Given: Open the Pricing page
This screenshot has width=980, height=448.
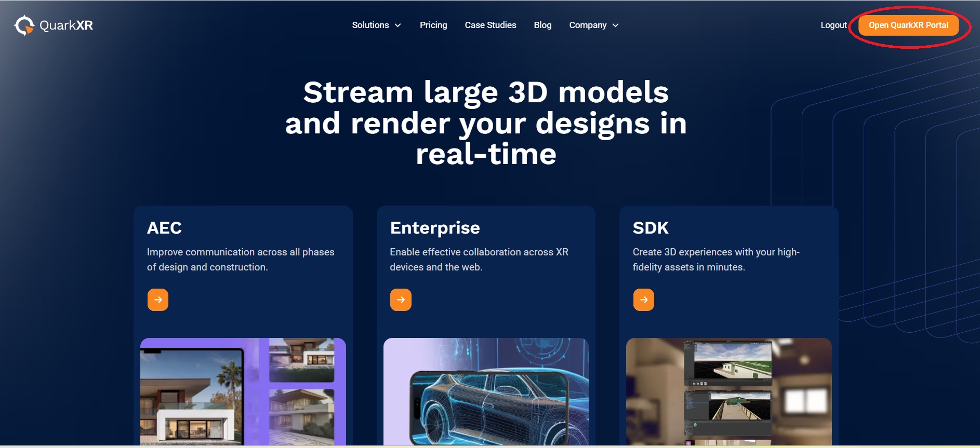Looking at the screenshot, I should coord(433,25).
